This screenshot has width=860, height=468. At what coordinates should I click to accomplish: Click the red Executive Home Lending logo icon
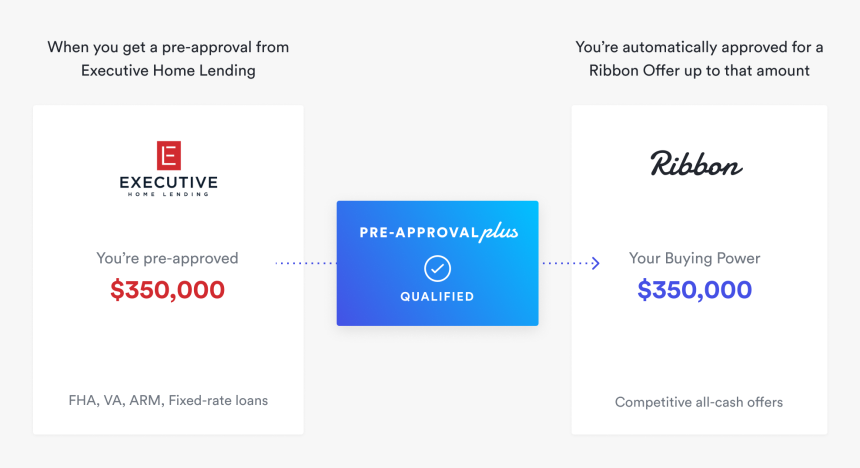[x=168, y=156]
